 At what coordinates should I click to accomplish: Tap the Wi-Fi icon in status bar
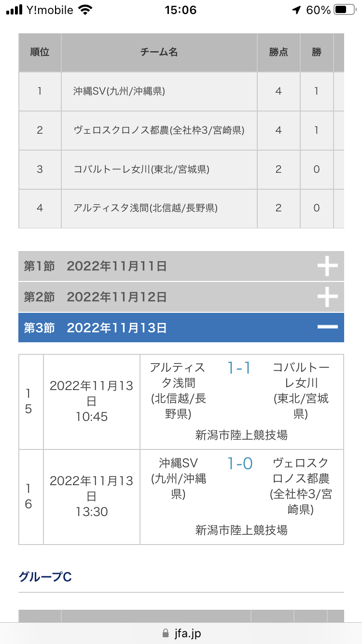[85, 10]
